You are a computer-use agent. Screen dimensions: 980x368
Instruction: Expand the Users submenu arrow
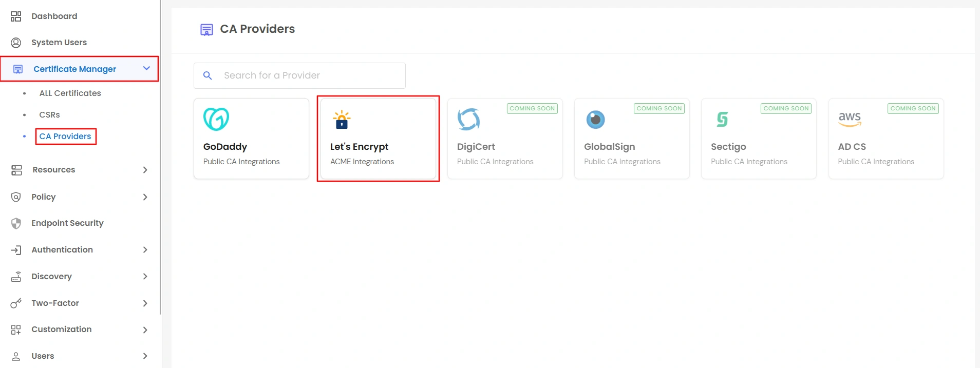click(145, 356)
